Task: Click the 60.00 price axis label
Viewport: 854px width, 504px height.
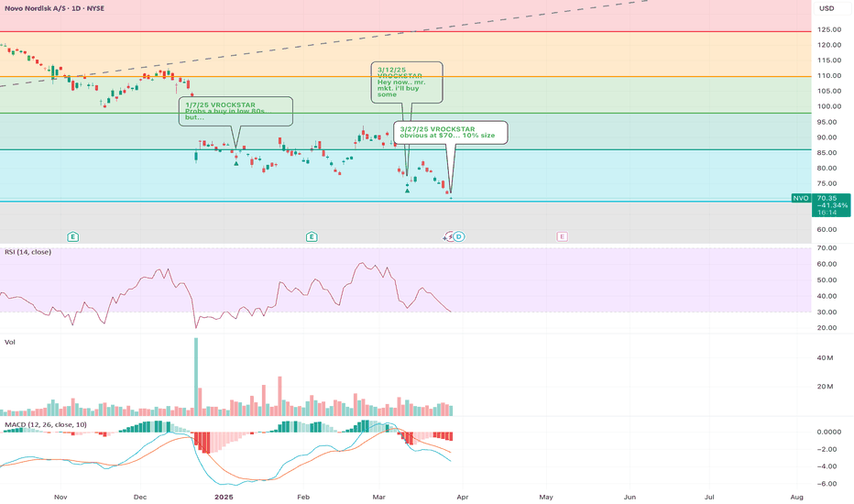Action: pyautogui.click(x=827, y=229)
